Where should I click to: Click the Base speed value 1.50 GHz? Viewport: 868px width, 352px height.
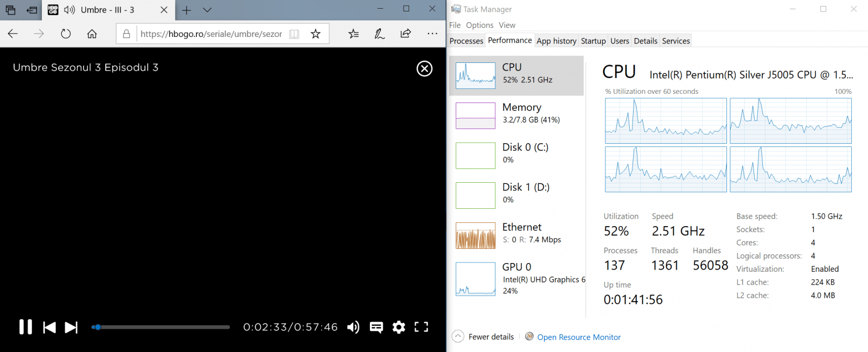pos(827,216)
